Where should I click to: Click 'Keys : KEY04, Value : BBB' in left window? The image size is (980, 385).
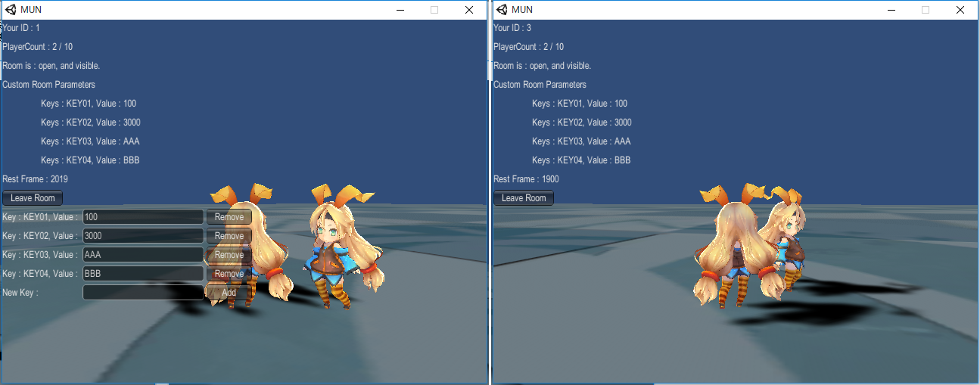tap(90, 160)
